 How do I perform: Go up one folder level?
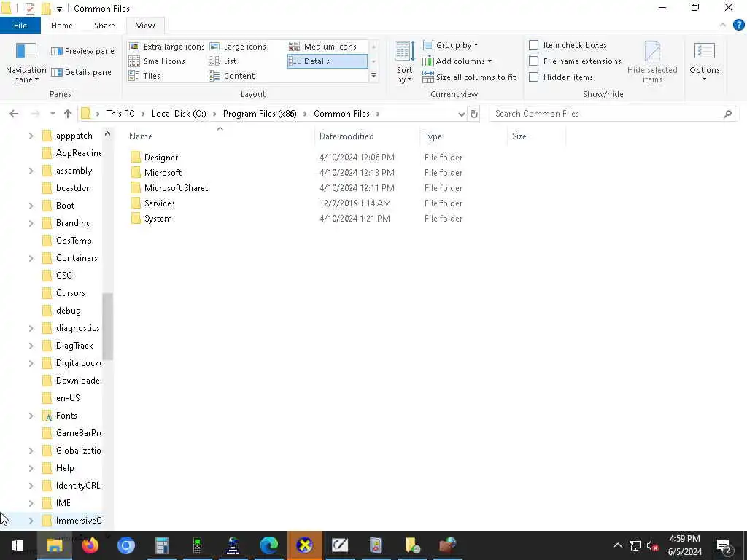68,114
